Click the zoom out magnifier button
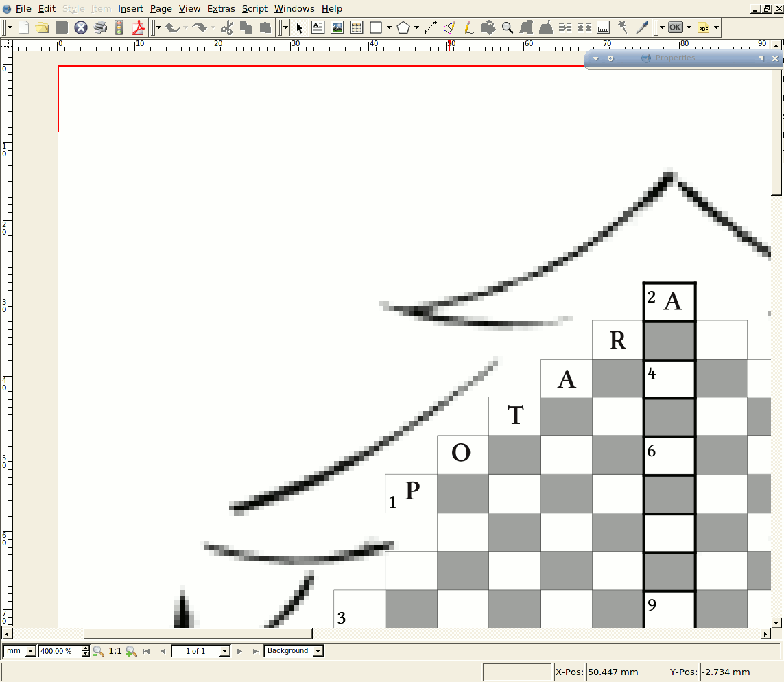Screen dimensions: 784x682 [98, 651]
